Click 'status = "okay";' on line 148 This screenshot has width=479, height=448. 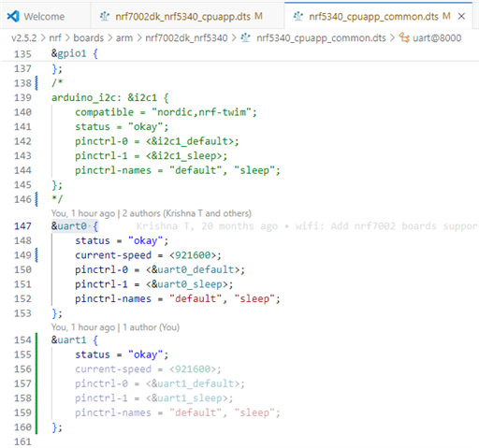pyautogui.click(x=122, y=240)
